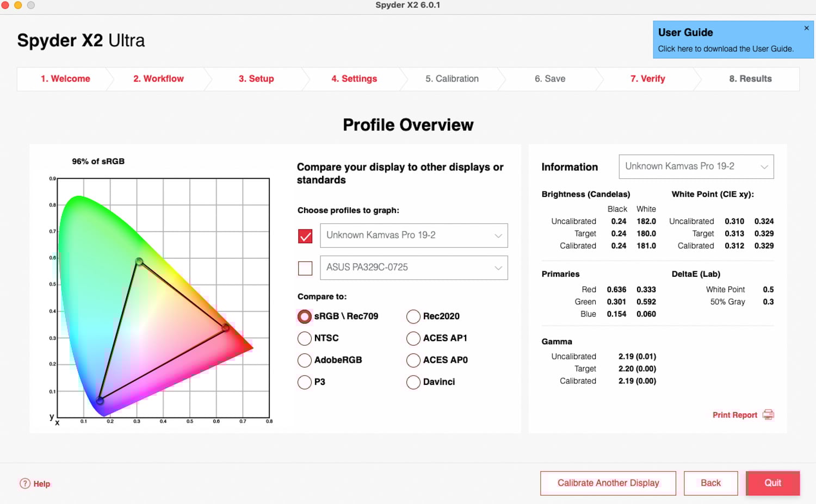Switch to the 7. Verify step
The image size is (816, 504).
coord(647,79)
